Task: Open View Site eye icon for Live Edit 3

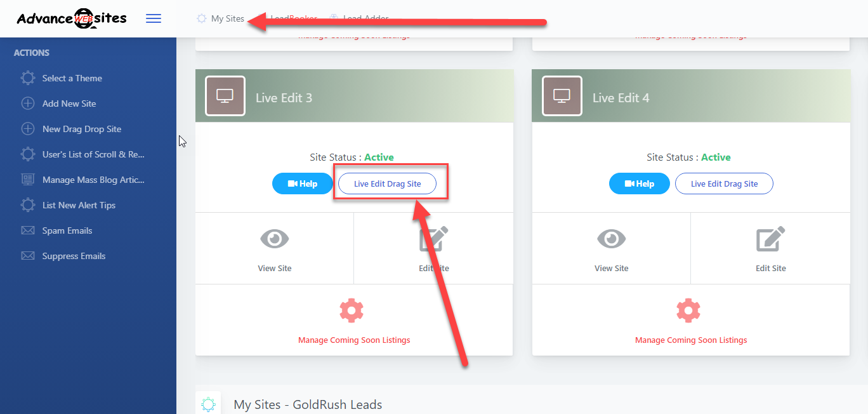Action: (275, 239)
